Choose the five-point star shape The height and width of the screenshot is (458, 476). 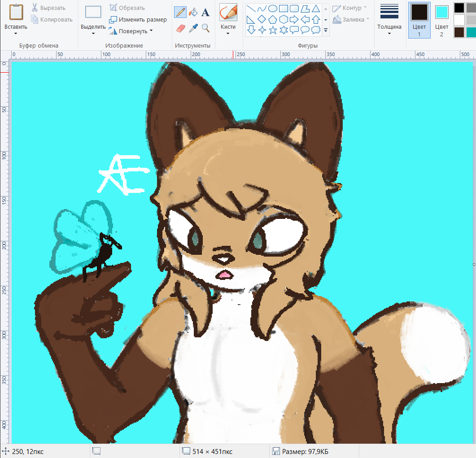[x=273, y=30]
